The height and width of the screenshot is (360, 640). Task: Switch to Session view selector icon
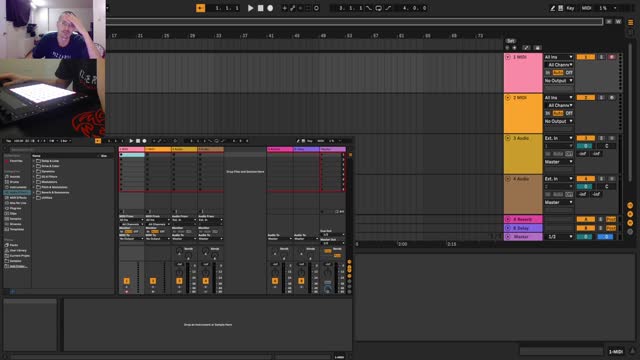tap(630, 32)
